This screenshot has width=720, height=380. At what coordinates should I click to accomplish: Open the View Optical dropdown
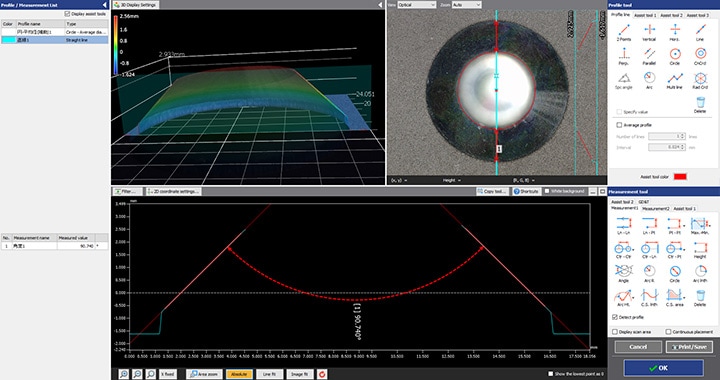pyautogui.click(x=416, y=5)
